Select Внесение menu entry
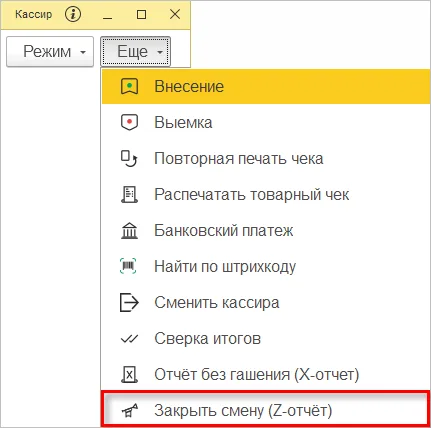 coord(266,86)
